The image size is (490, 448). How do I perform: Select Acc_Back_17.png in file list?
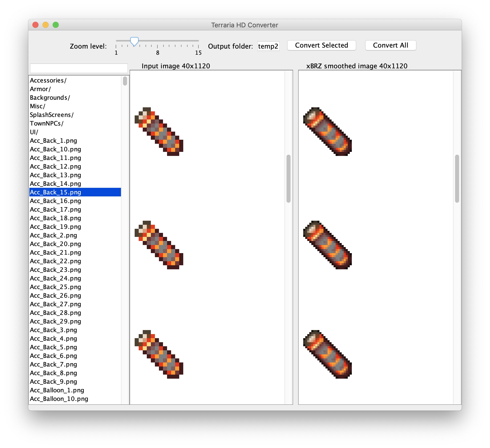point(75,209)
